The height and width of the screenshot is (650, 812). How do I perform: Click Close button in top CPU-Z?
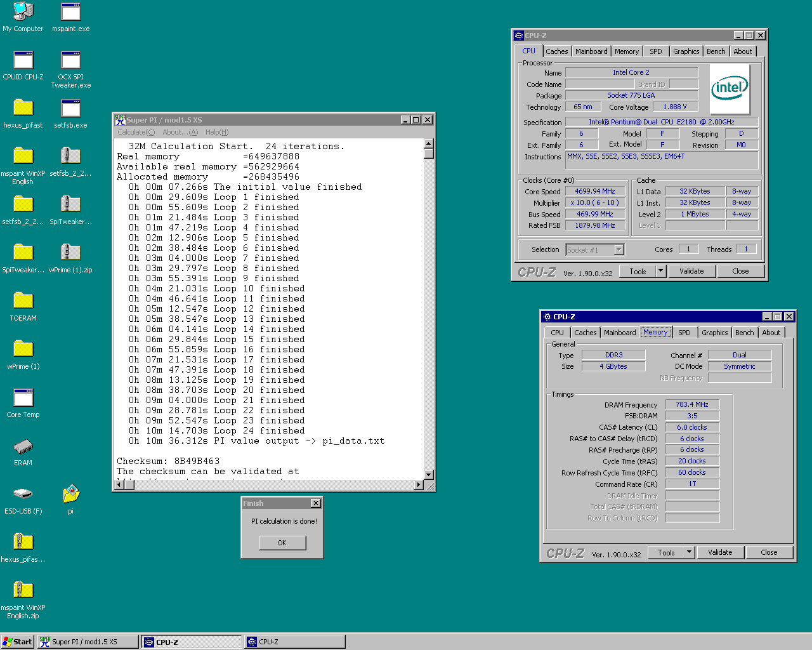[x=740, y=271]
